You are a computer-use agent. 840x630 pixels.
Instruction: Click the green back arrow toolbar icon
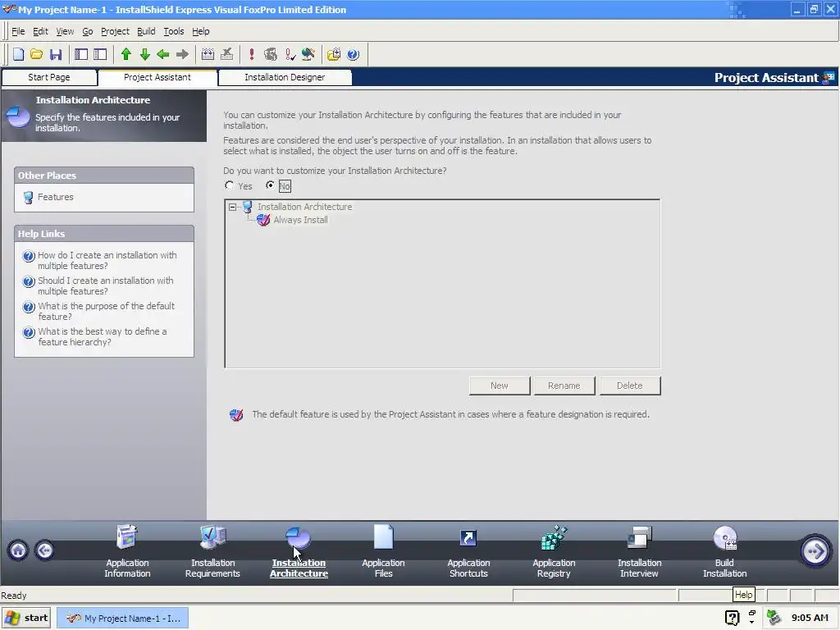(x=163, y=54)
